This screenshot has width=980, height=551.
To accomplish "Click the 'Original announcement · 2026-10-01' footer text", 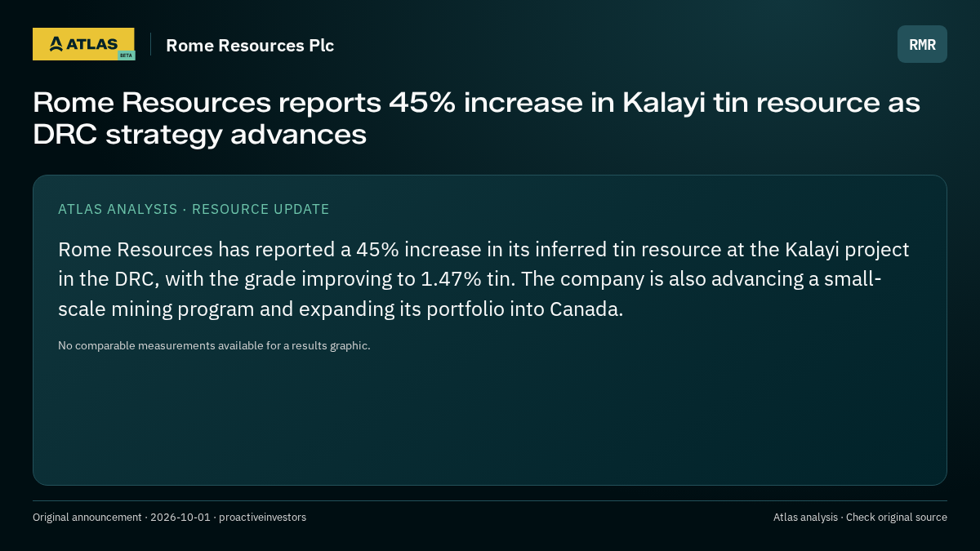I will click(169, 517).
